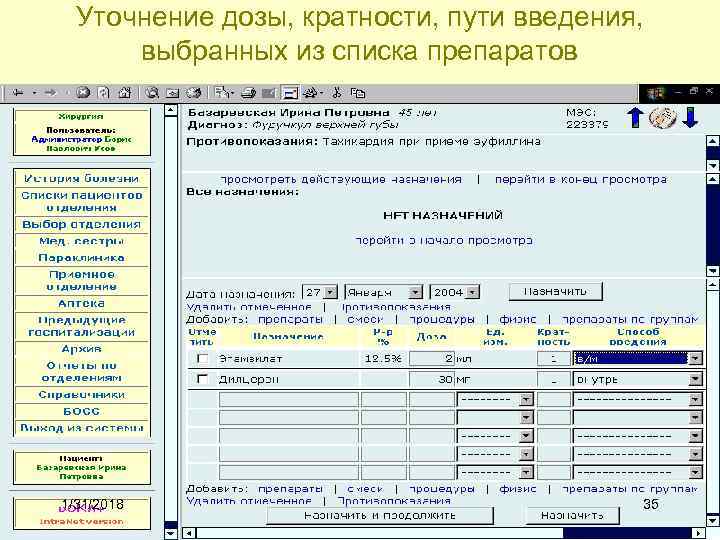This screenshot has height=540, width=720.
Task: Open the month dropdown showing Январь
Action: coord(383,292)
